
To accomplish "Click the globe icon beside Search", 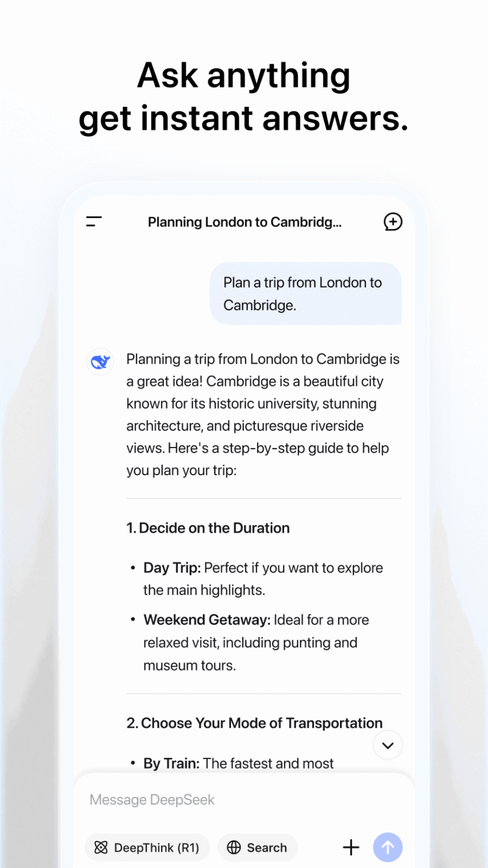I will 234,848.
